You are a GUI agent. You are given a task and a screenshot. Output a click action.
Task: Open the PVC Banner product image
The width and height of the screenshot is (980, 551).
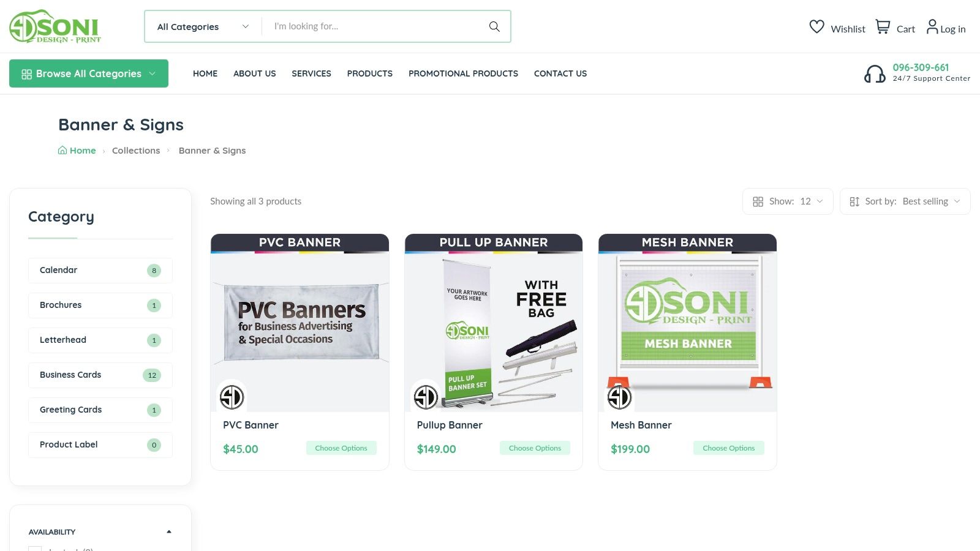point(300,323)
